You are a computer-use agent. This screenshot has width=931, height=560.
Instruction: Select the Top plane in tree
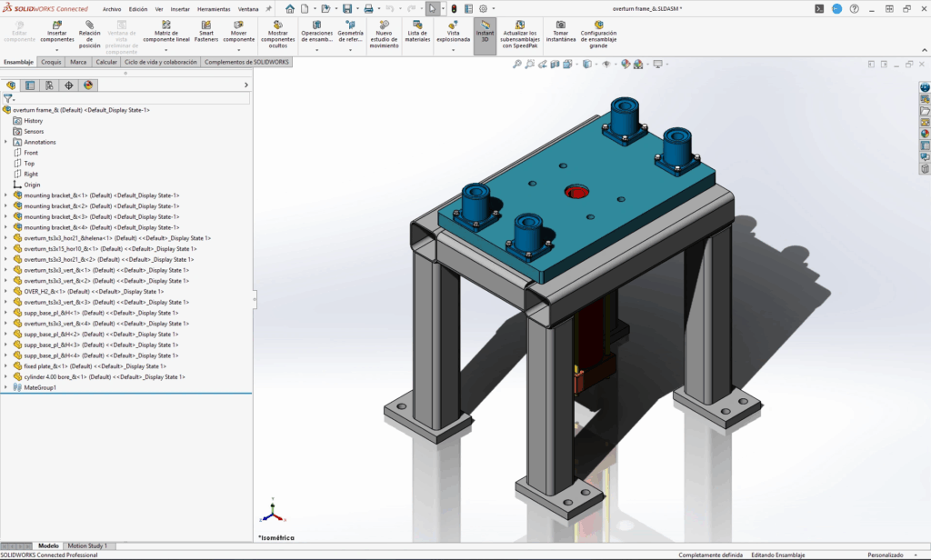coord(30,164)
